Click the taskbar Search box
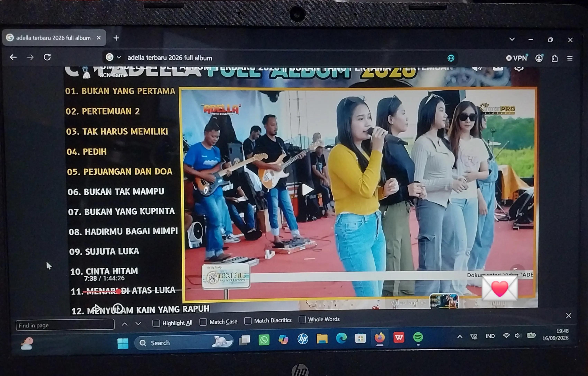 click(x=184, y=342)
